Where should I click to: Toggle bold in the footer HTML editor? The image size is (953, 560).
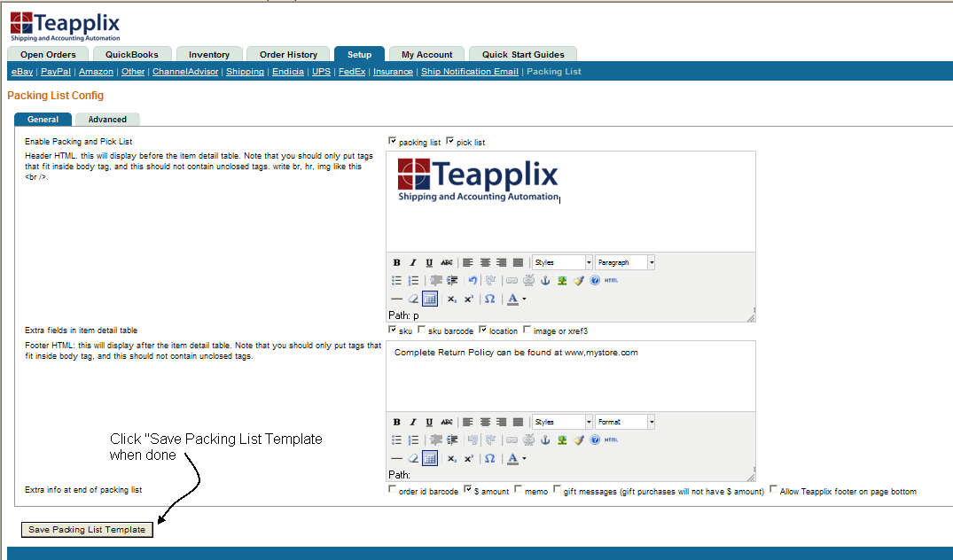(x=396, y=422)
